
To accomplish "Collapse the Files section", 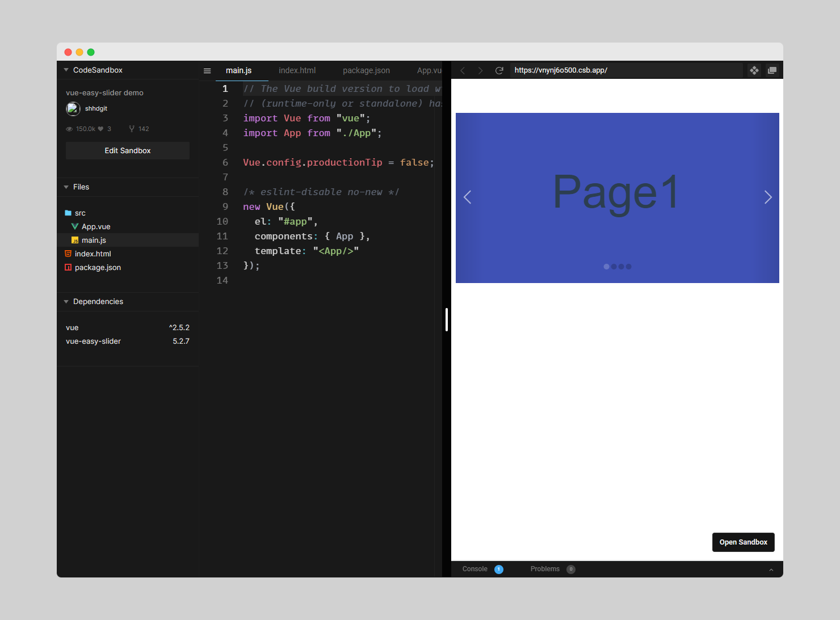I will pos(66,187).
